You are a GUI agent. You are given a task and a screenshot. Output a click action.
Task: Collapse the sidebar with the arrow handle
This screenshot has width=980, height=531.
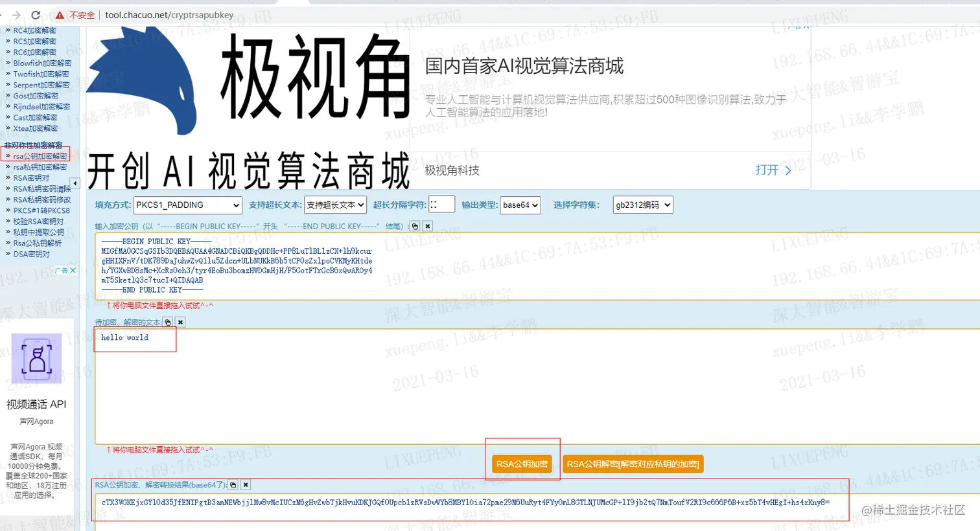(x=75, y=183)
